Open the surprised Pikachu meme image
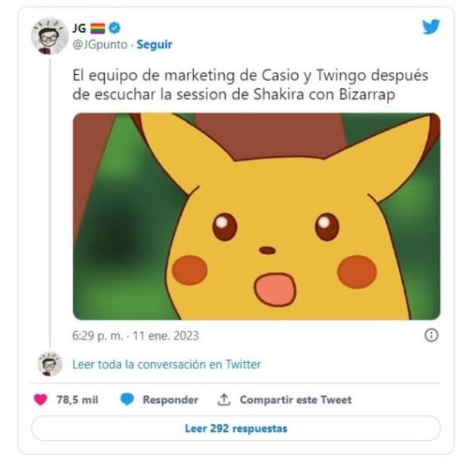Screen dimensions: 476x468 coord(256,217)
